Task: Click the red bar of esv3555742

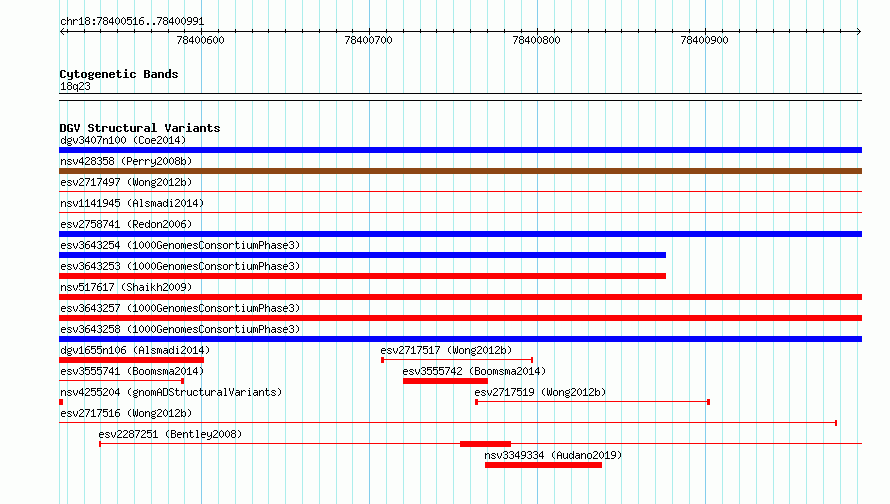Action: [x=445, y=381]
